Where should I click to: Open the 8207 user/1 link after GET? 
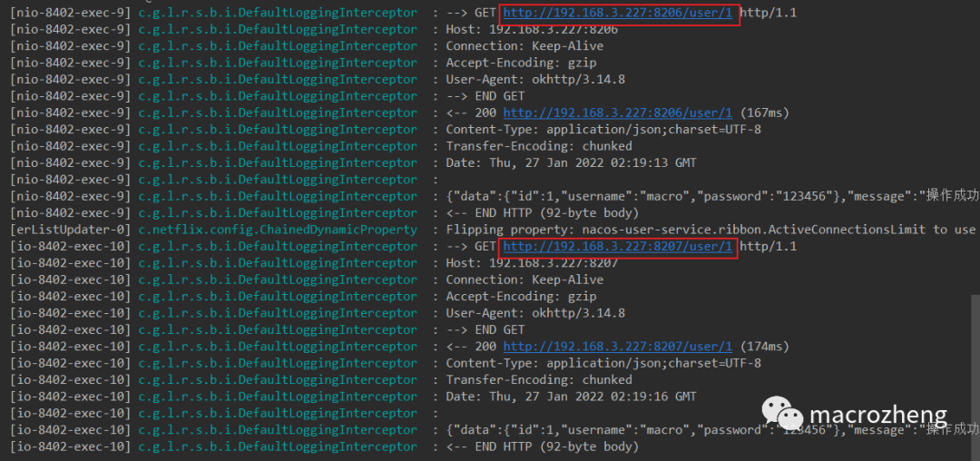click(618, 246)
